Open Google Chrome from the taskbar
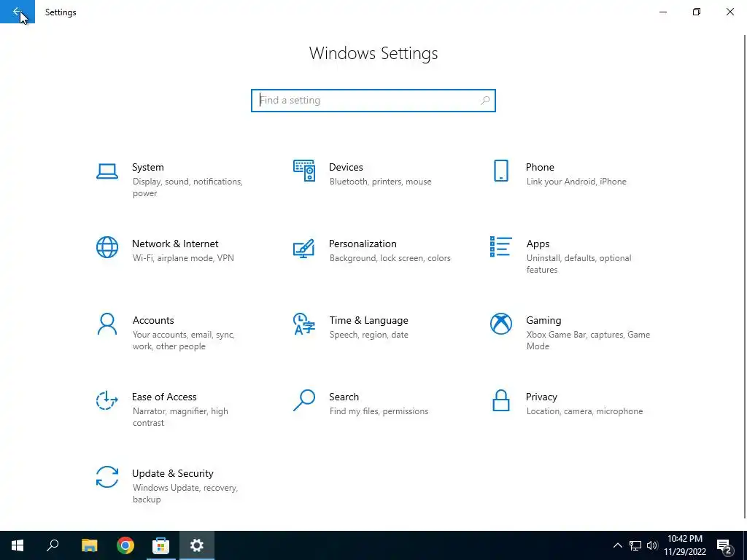 (x=125, y=545)
